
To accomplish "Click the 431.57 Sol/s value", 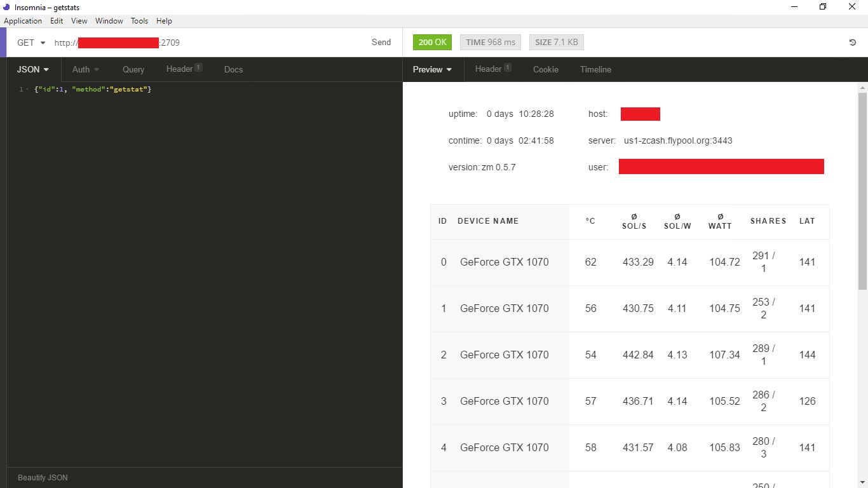I will (x=638, y=447).
